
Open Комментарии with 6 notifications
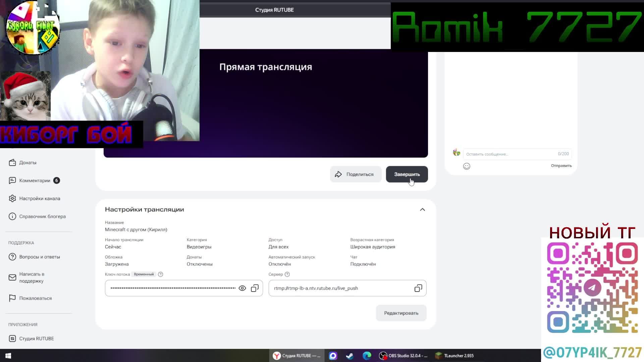pos(35,180)
